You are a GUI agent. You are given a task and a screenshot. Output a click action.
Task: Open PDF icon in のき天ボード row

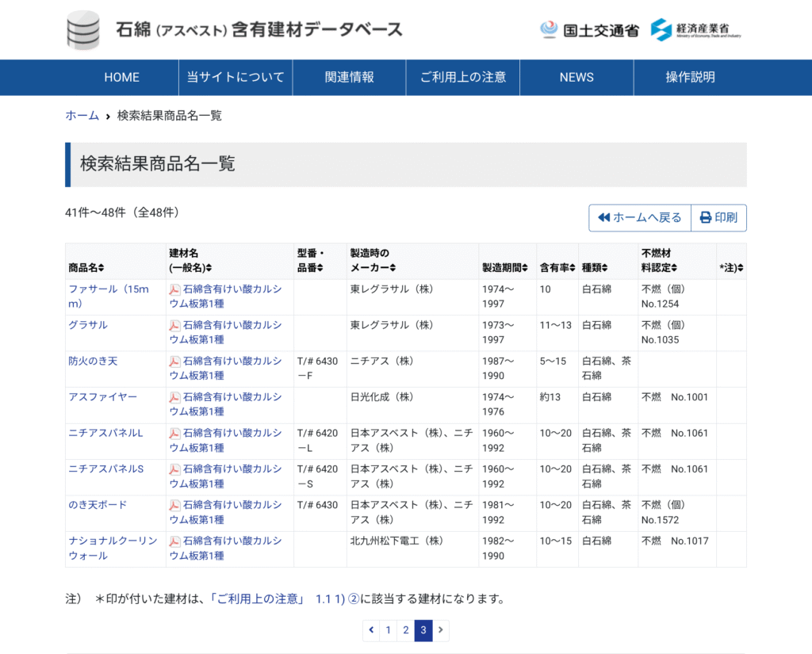click(x=174, y=505)
